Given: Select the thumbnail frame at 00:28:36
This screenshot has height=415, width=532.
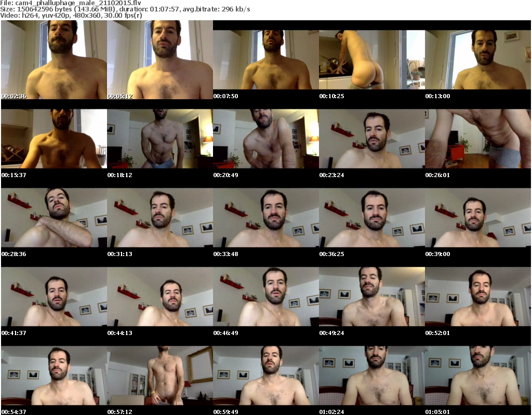Looking at the screenshot, I should [54, 218].
